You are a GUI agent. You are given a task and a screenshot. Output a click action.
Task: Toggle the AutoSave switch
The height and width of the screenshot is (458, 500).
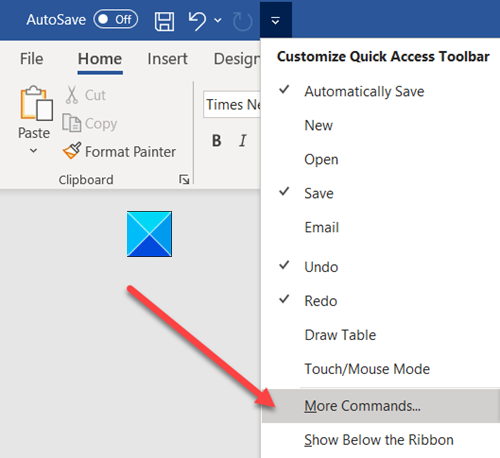[116, 19]
